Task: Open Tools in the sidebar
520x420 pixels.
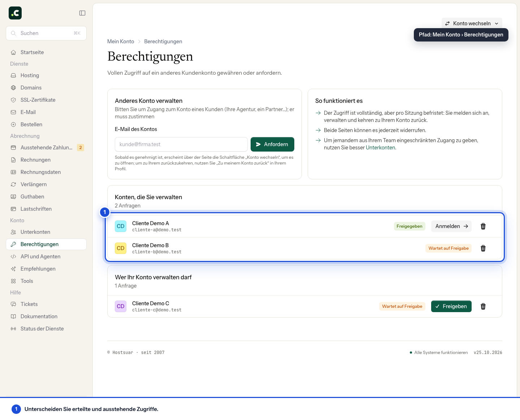Action: 46,281
